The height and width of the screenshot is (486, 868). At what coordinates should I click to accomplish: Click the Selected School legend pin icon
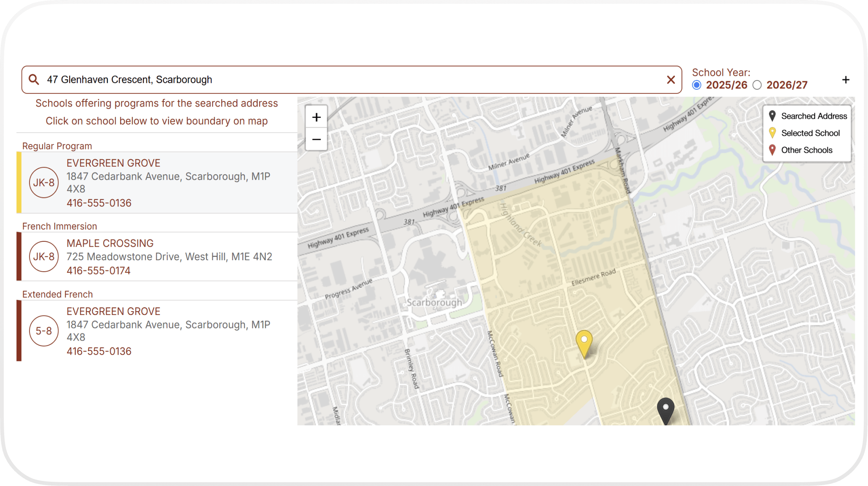pos(772,133)
